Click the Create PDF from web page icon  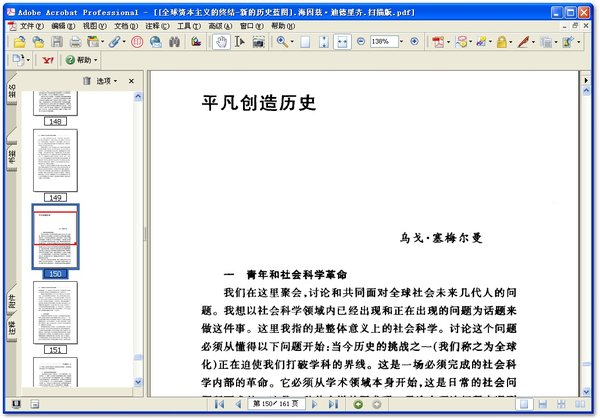38,42
